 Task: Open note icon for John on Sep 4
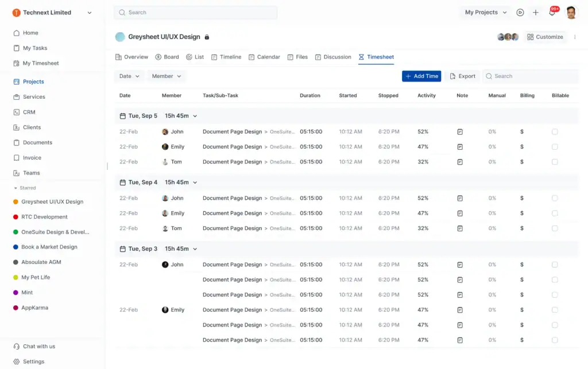point(460,198)
